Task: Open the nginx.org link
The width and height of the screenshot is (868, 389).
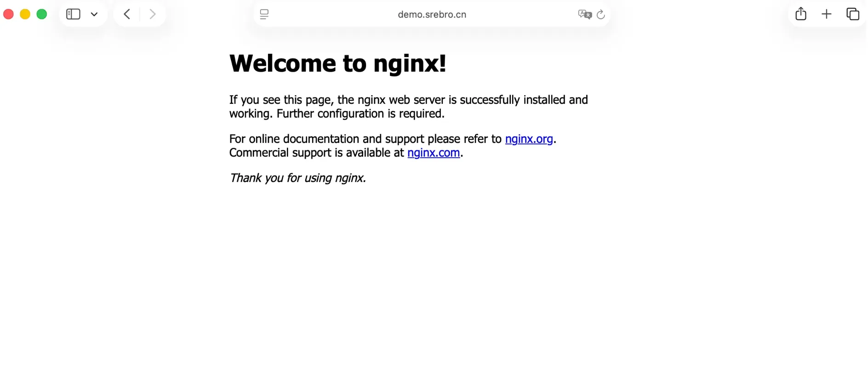Action: point(529,139)
